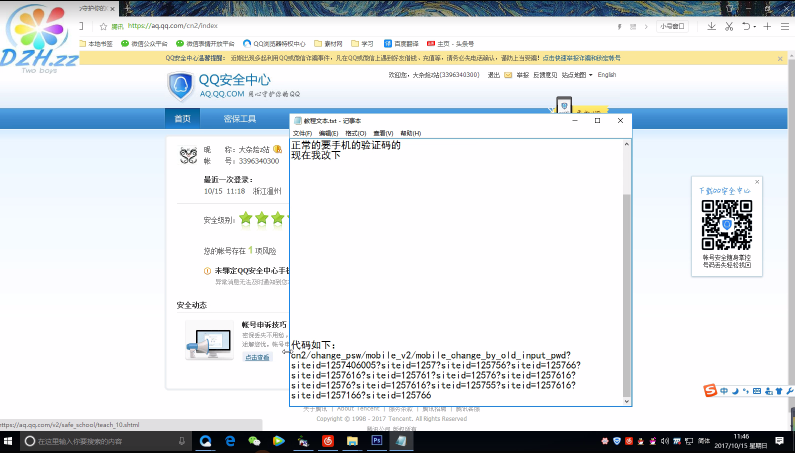Open the 微信表情开放平台 bookmark

pyautogui.click(x=205, y=44)
